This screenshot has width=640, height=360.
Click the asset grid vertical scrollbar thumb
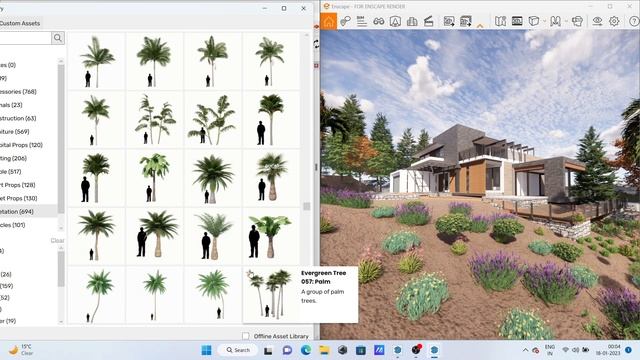point(307,206)
